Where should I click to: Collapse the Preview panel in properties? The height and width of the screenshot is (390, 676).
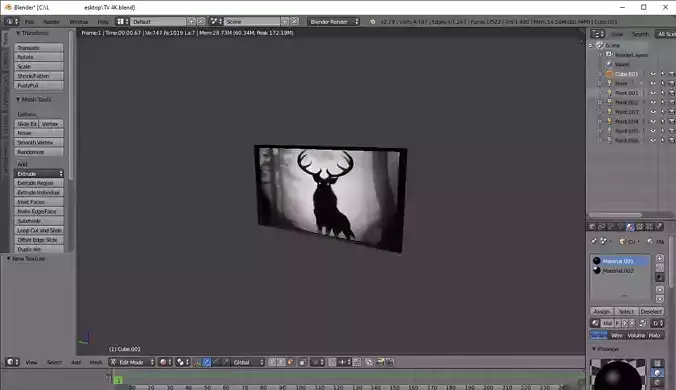[594, 349]
